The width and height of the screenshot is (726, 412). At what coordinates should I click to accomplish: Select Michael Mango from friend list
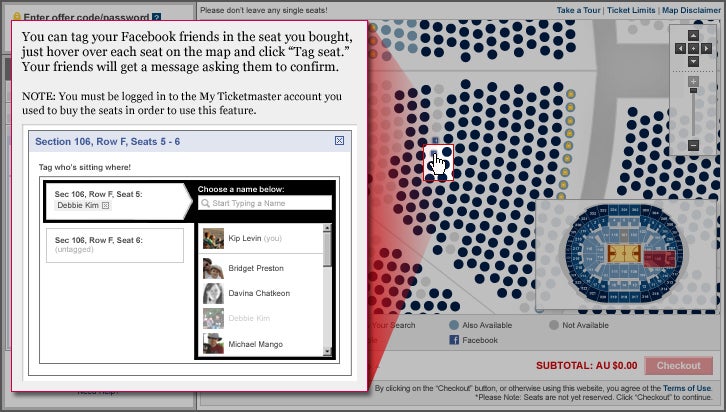click(255, 344)
